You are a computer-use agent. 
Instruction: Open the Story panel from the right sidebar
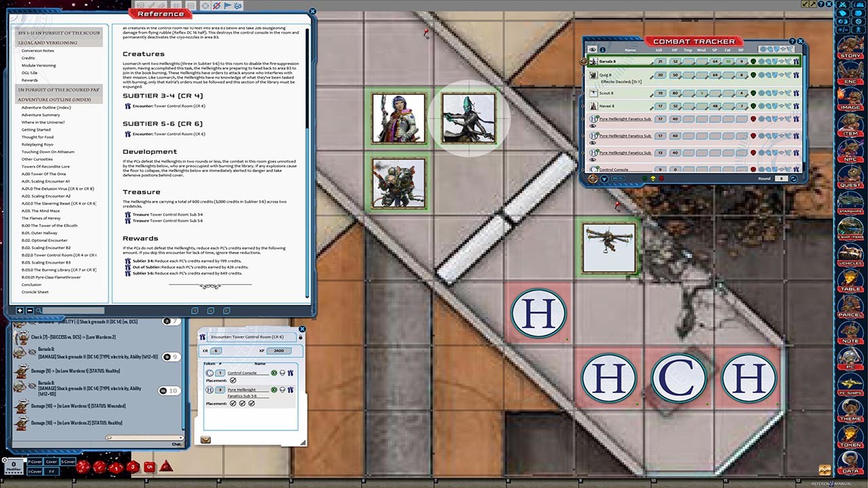pyautogui.click(x=852, y=45)
